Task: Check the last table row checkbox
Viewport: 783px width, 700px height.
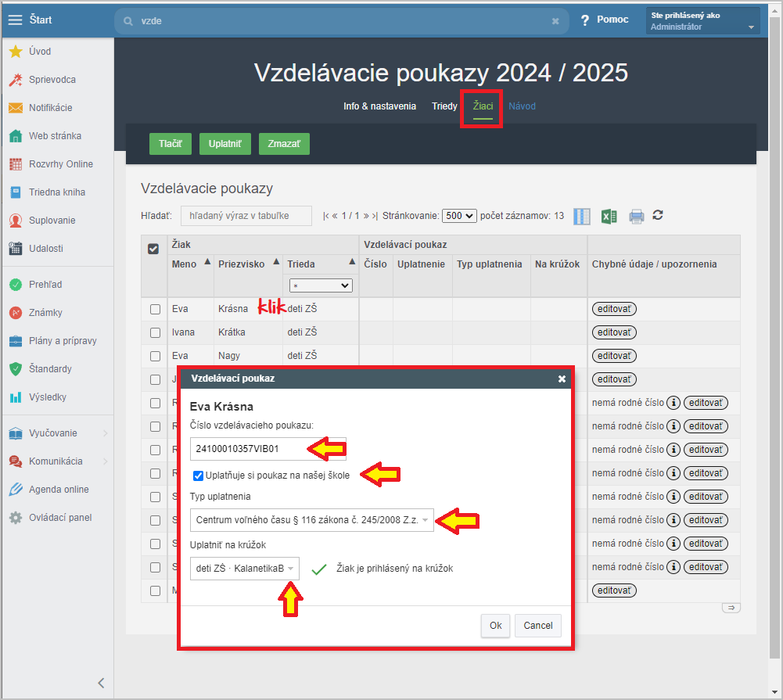Action: (156, 591)
